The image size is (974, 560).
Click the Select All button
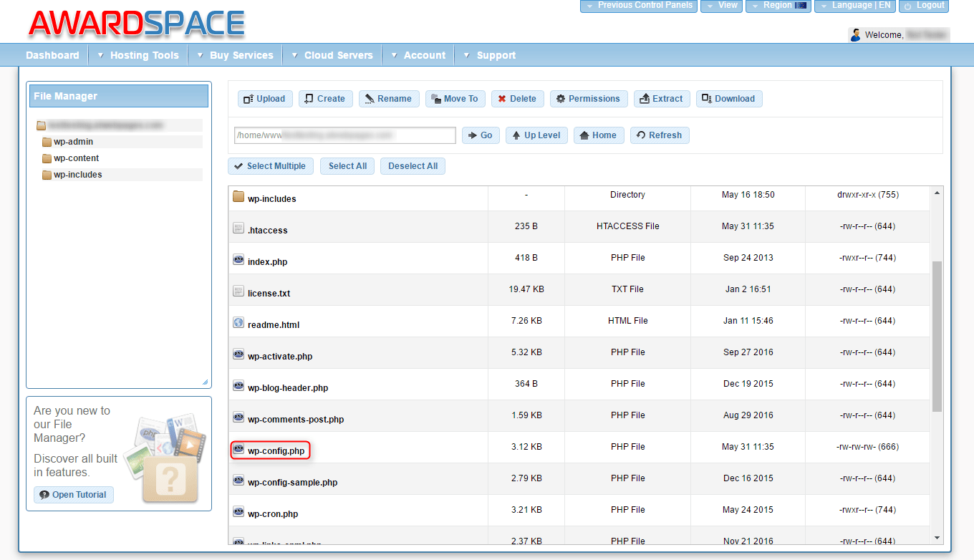click(x=347, y=166)
